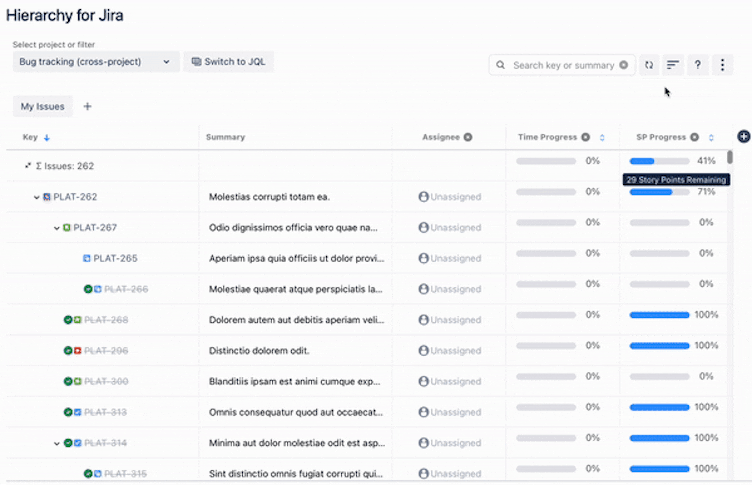Click PLAT-268's 100% SP Progress bar
The height and width of the screenshot is (485, 752).
pos(659,315)
